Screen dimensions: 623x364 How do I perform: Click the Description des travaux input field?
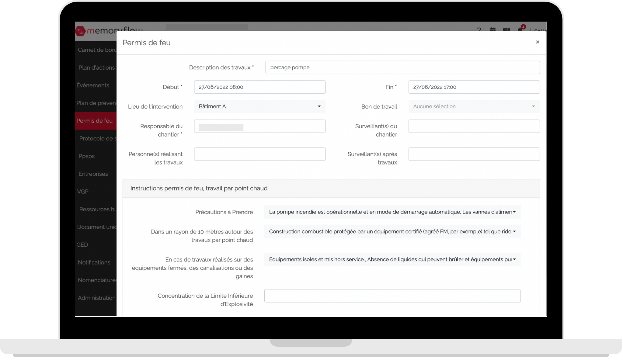402,67
